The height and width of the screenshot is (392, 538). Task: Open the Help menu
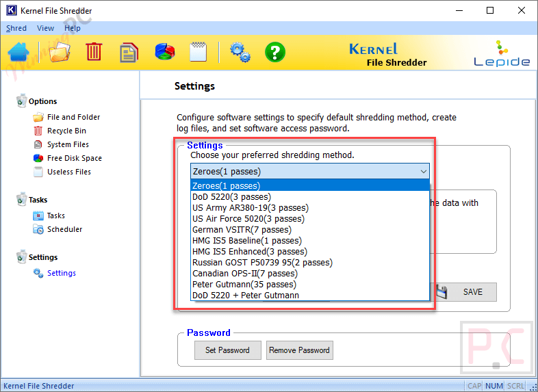73,28
